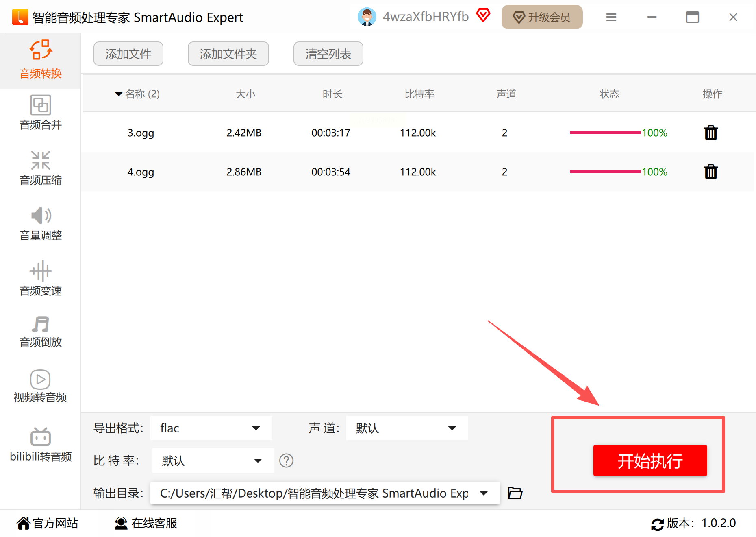756x537 pixels.
Task: Click the SmartAudio Expert app logo
Action: pos(20,17)
